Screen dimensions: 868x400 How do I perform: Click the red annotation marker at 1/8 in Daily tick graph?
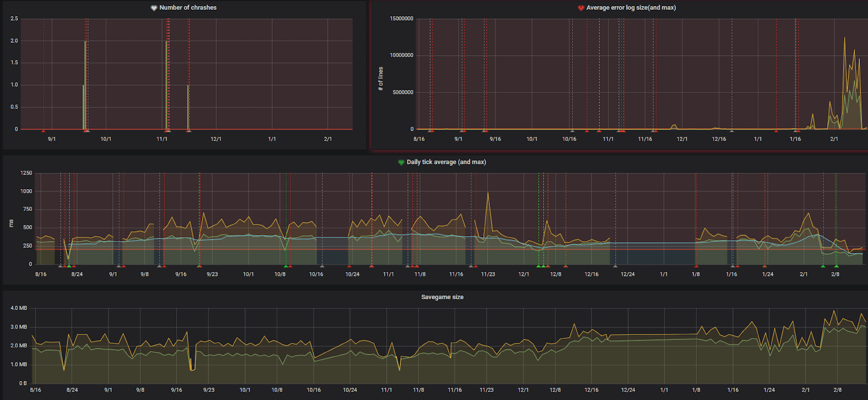(697, 266)
